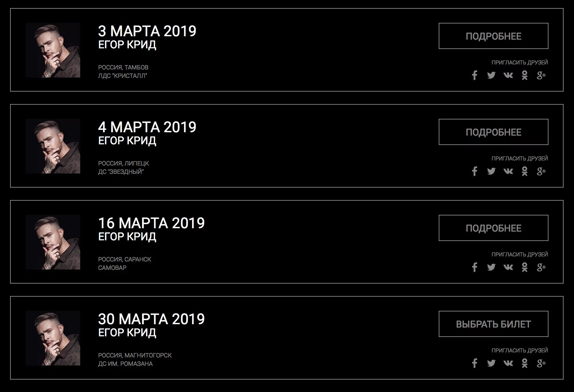Share Tambov concert on Twitter
Screen dimensions: 574x392
(x=491, y=75)
